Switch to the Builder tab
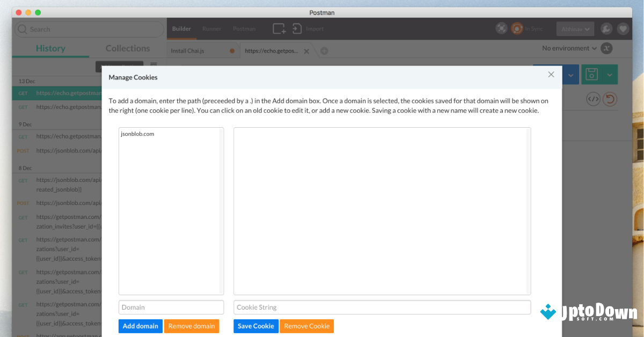The width and height of the screenshot is (644, 337). [x=181, y=29]
